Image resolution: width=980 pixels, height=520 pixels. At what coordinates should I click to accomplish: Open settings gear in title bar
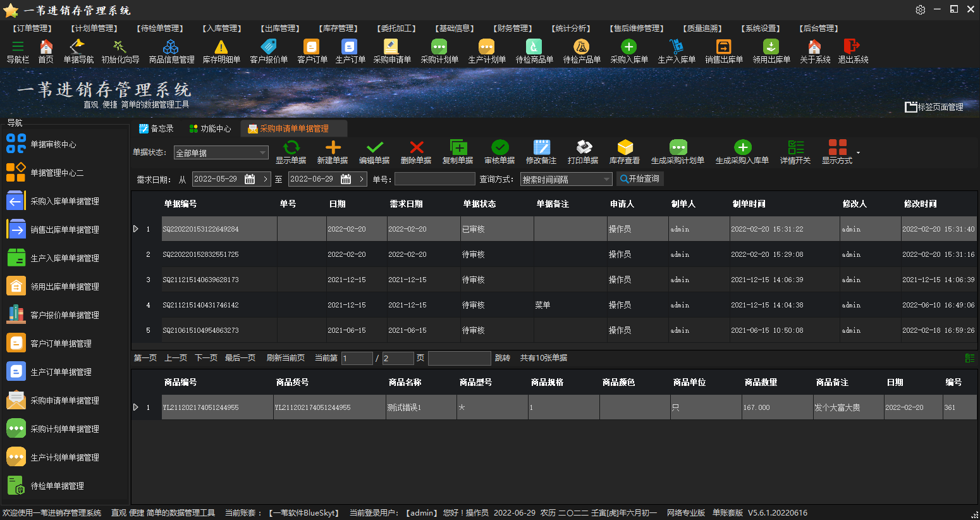coord(921,9)
